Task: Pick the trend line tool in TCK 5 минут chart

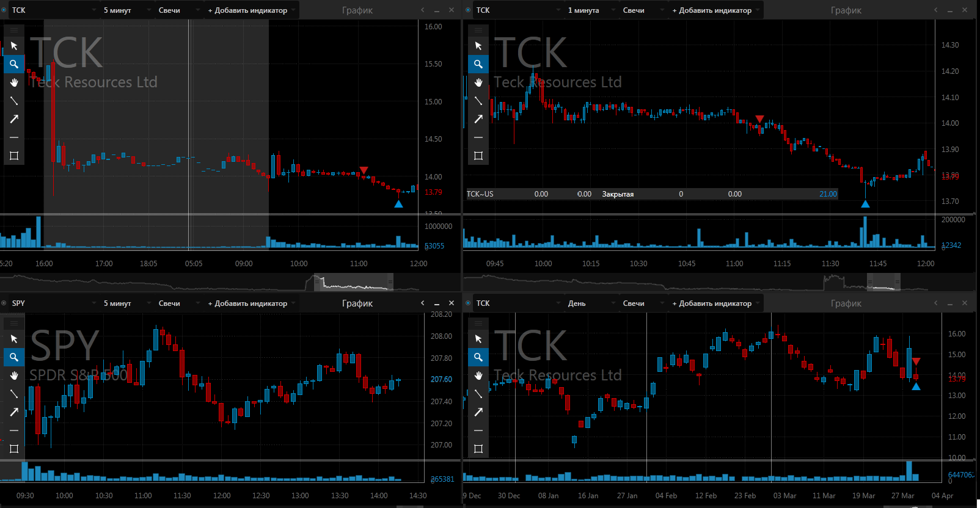Action: point(14,101)
